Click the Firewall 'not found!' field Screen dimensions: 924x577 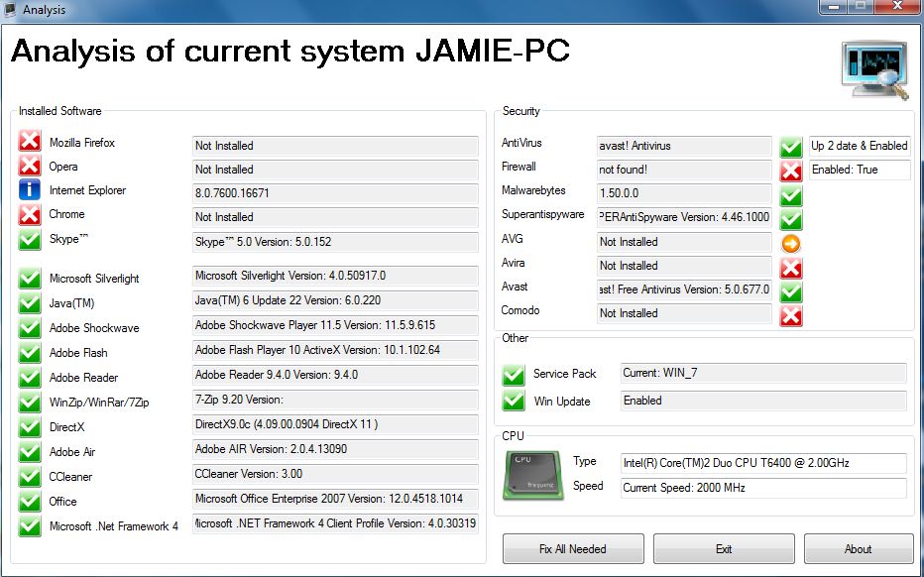684,170
